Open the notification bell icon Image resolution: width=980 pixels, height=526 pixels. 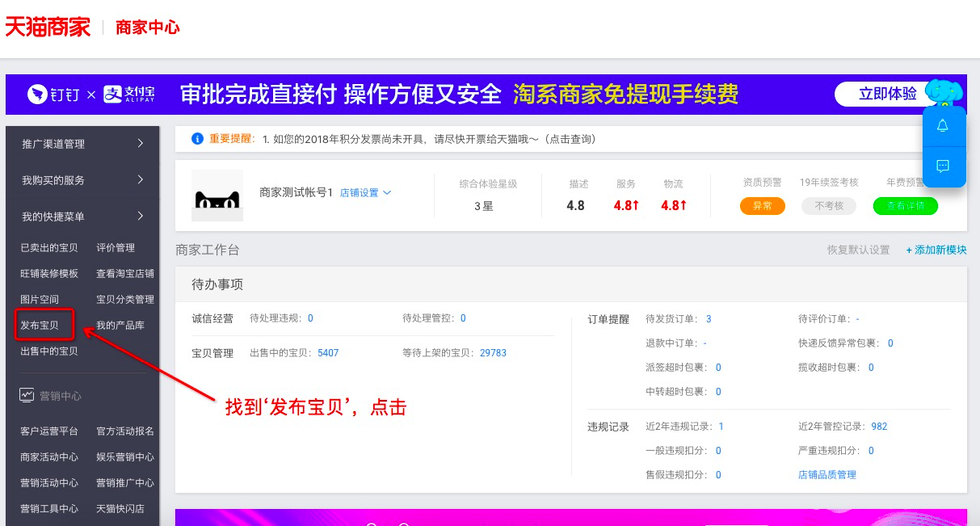(943, 126)
